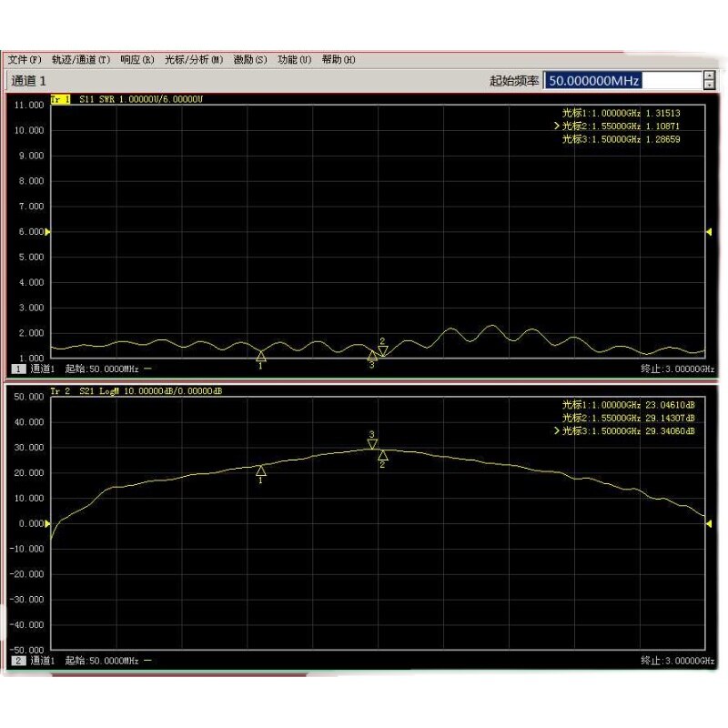This screenshot has height=728, width=728.
Task: Open the 帮助(H) menu
Action: click(x=336, y=57)
